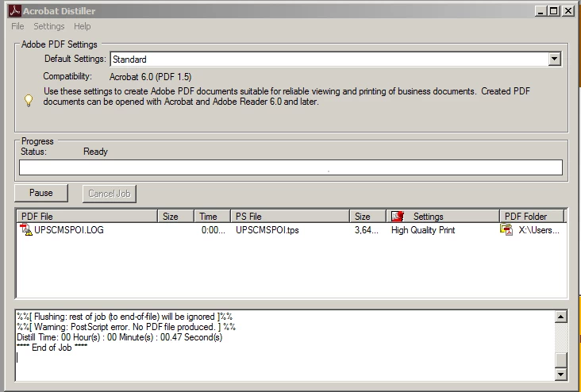Click the 'Flushing: rest of job' log line

[125, 317]
